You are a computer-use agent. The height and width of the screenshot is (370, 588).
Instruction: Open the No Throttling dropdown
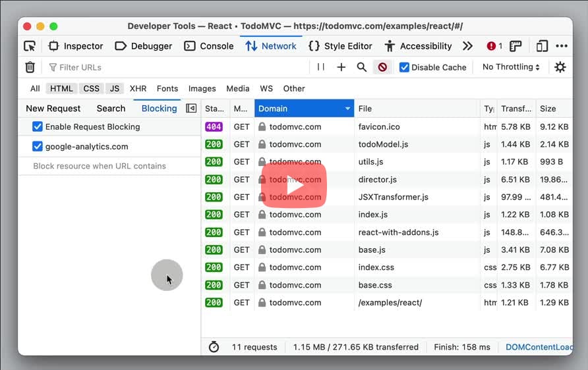[511, 67]
